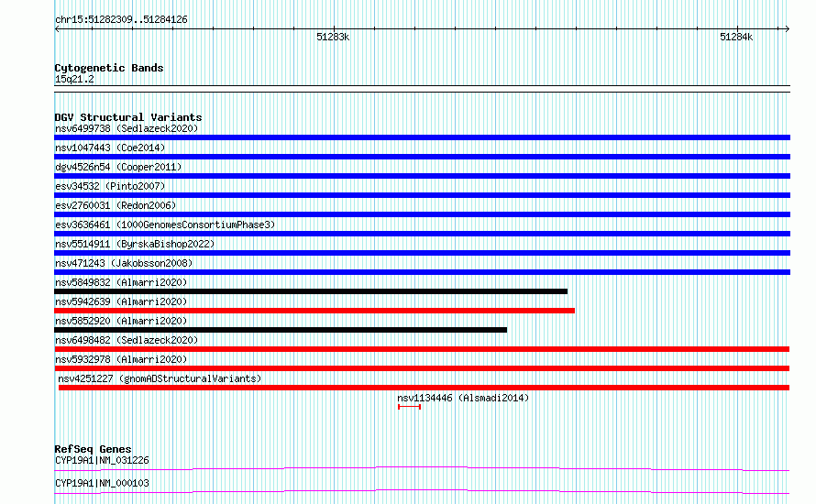The width and height of the screenshot is (816, 504).
Task: Click red bar for nsv4251227
Action: pos(425,388)
